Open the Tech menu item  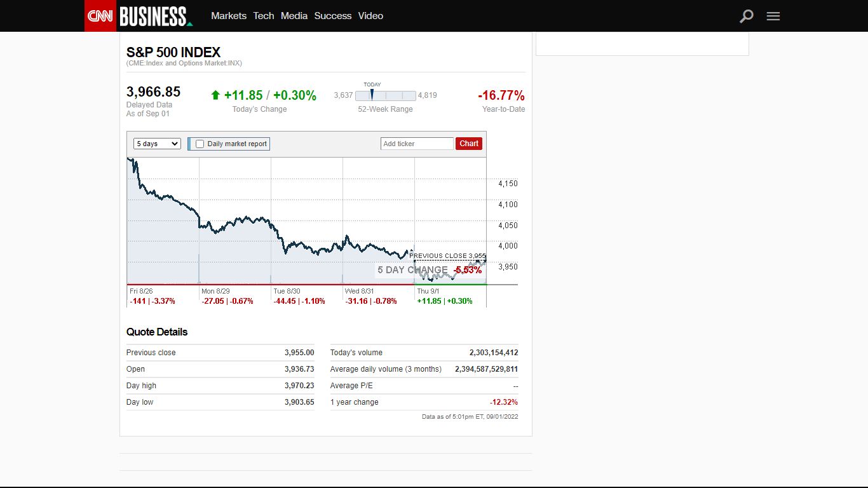(x=264, y=16)
